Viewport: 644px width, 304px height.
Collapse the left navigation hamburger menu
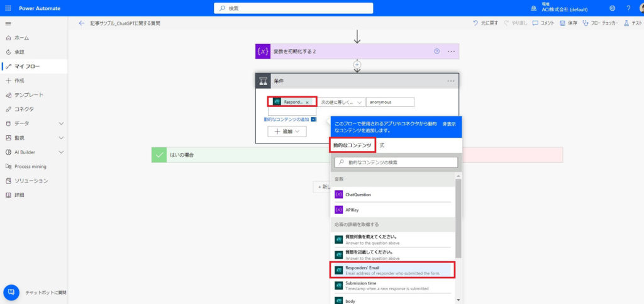(8, 23)
